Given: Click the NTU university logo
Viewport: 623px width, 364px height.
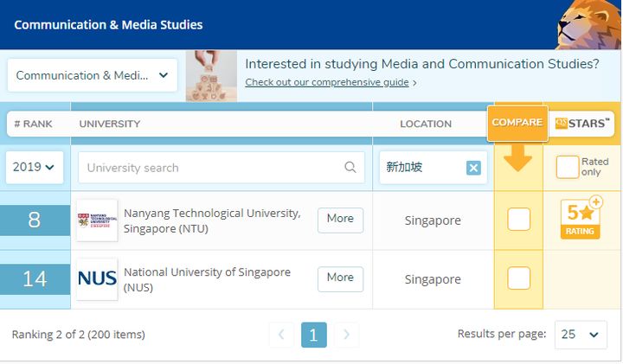Looking at the screenshot, I should (x=97, y=220).
